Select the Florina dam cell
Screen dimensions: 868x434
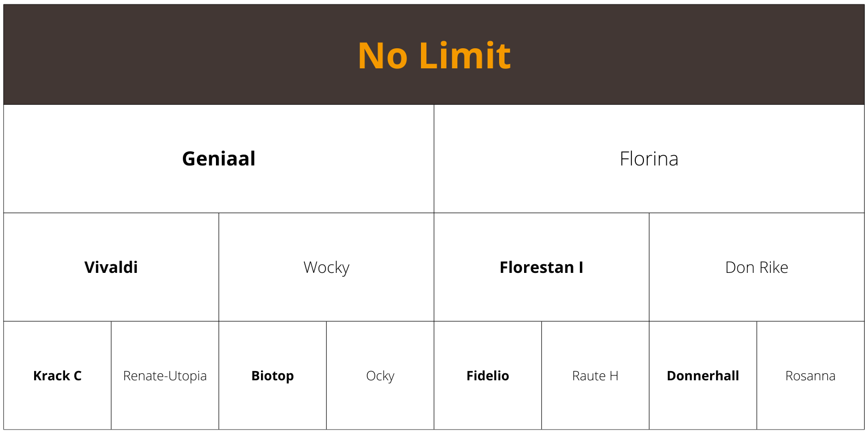649,158
